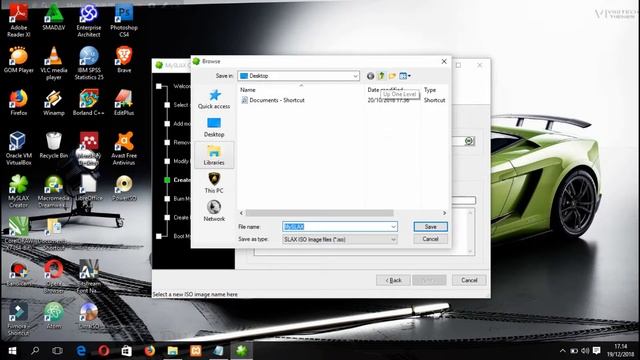Open Photoshop CS4 desktop shortcut
This screenshot has height=360, width=640.
tap(124, 20)
